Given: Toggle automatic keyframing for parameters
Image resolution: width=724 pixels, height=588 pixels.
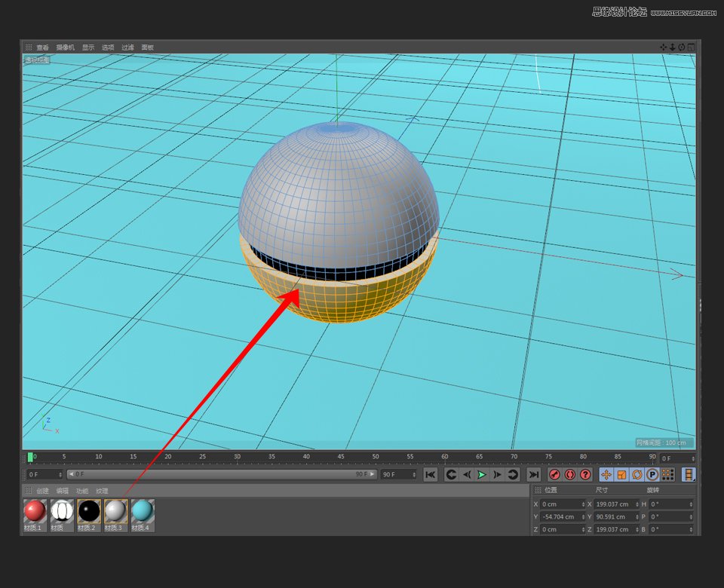Looking at the screenshot, I should coord(689,475).
